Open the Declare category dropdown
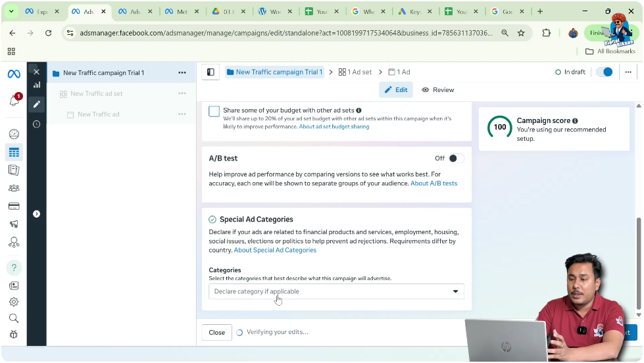 (336, 291)
